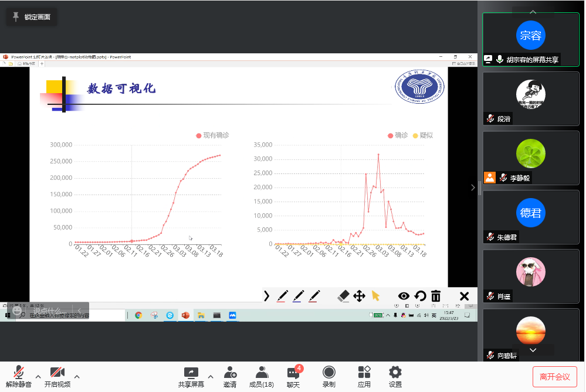Select 李静毅's participant video tile
Image resolution: width=586 pixels, height=392 pixels.
point(531,158)
